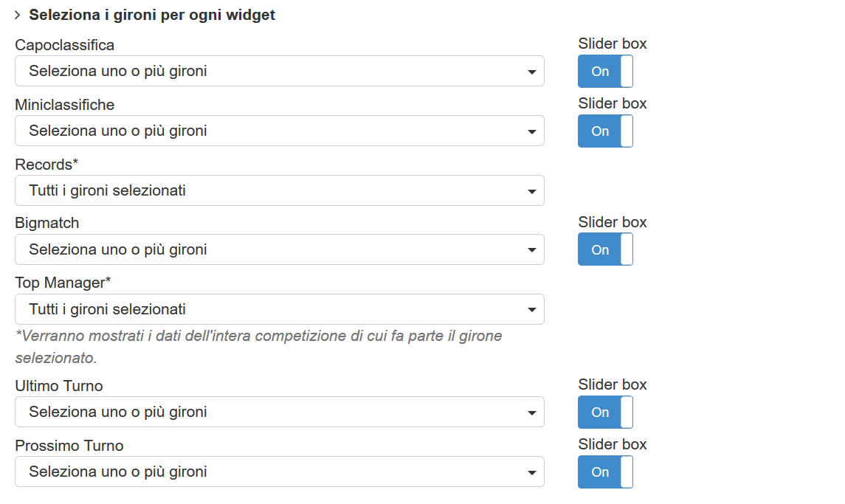Click the caret arrow in Top Manager dropdown

[x=532, y=311]
